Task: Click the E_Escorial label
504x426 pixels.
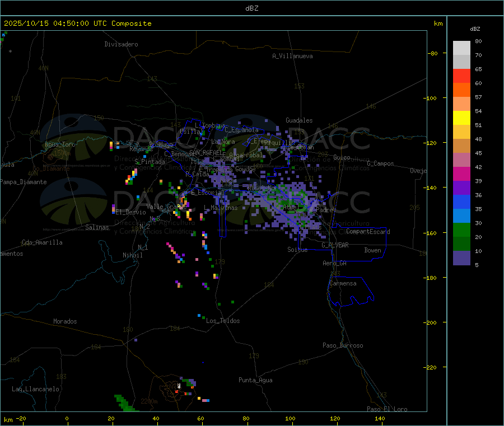Action: [208, 193]
